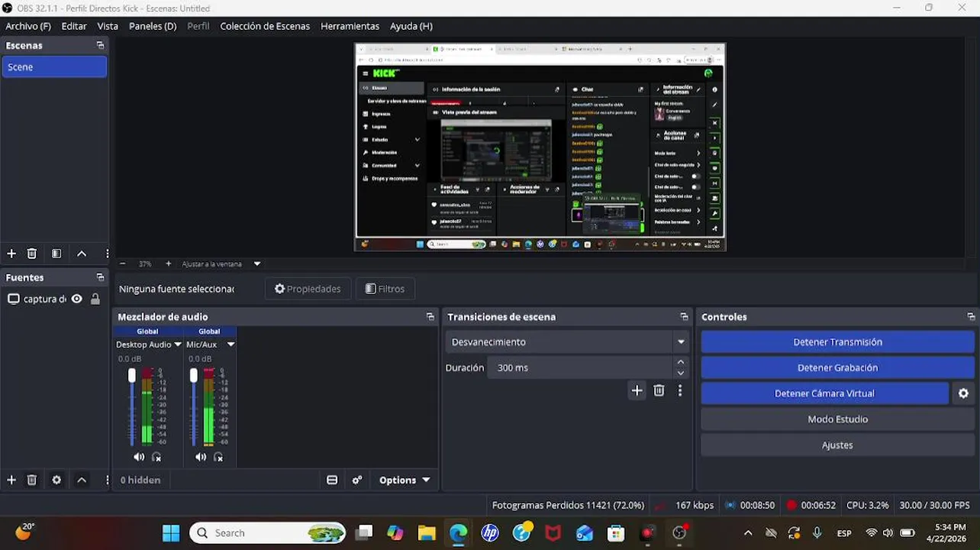Open the Desktop Audio channel dropdown arrow
This screenshot has height=550, width=980.
178,345
